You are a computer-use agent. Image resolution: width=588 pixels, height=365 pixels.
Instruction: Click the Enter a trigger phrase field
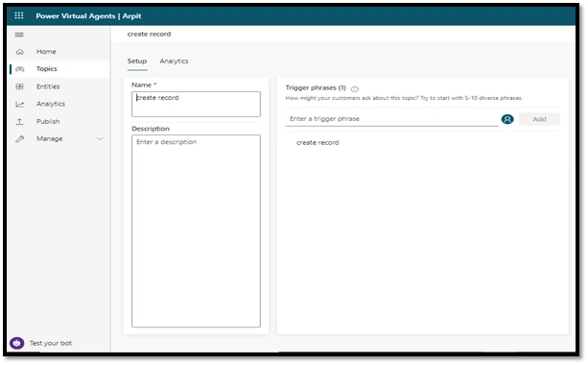click(x=391, y=119)
